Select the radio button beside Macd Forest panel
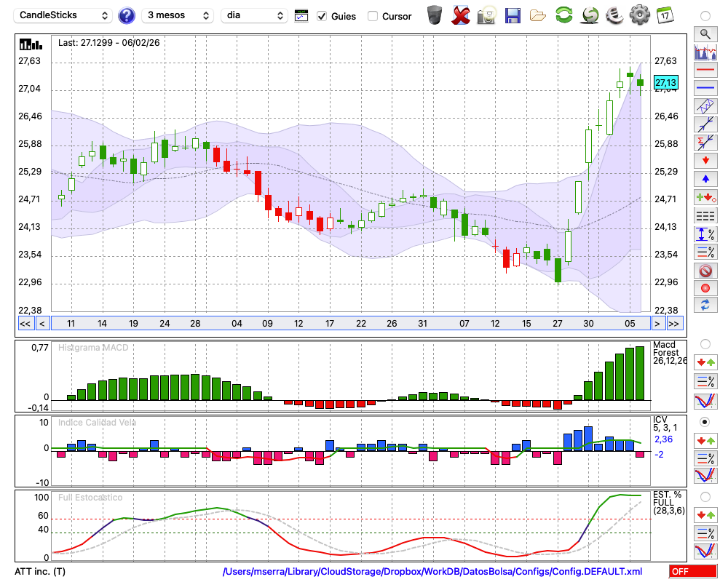 click(705, 343)
